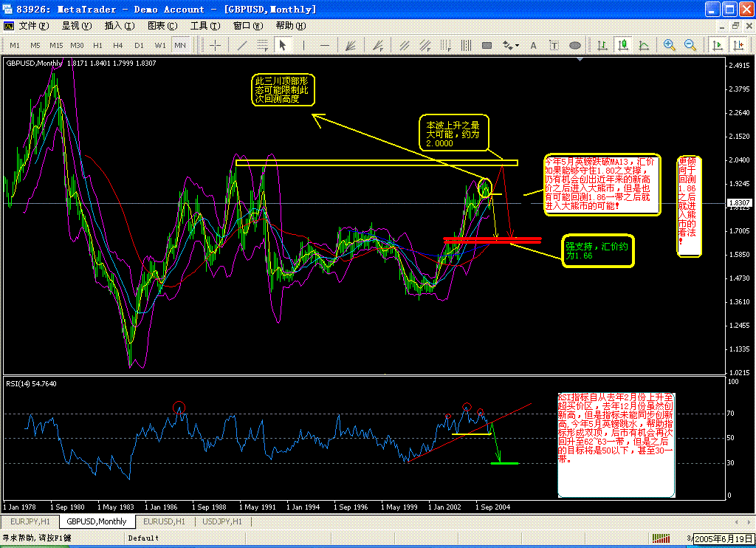756x548 pixels.
Task: Open the 图表 (Charts) menu
Action: click(x=162, y=26)
